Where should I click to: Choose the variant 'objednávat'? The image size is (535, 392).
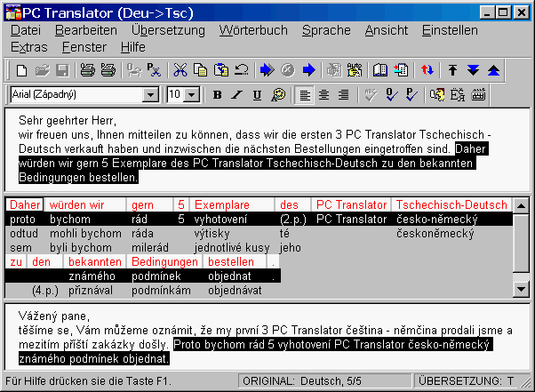[235, 291]
